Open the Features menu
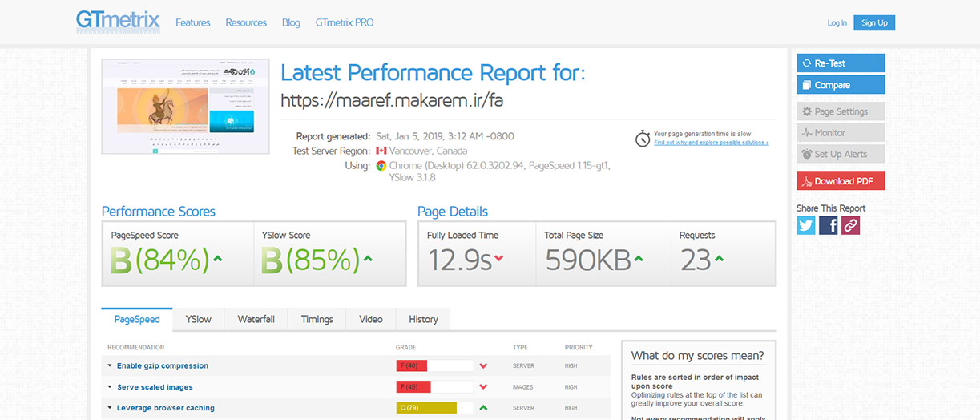This screenshot has width=980, height=420. 193,22
